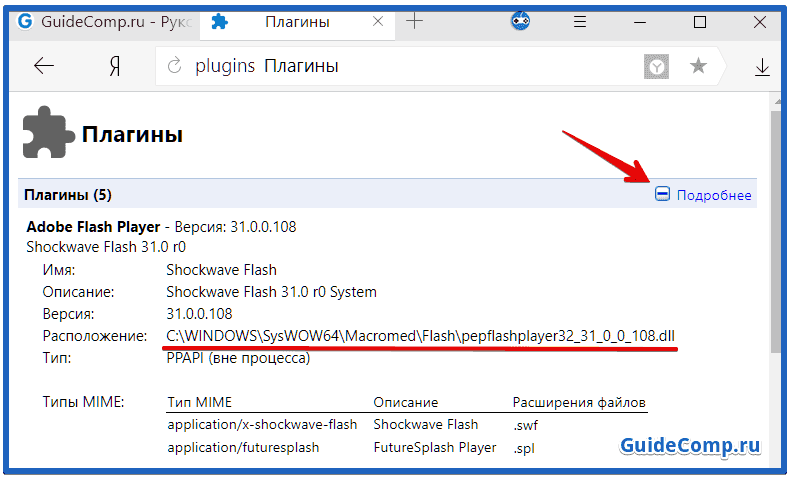This screenshot has height=478, width=792.
Task: Click the pepflashplayer32 dll location path
Action: coord(420,336)
